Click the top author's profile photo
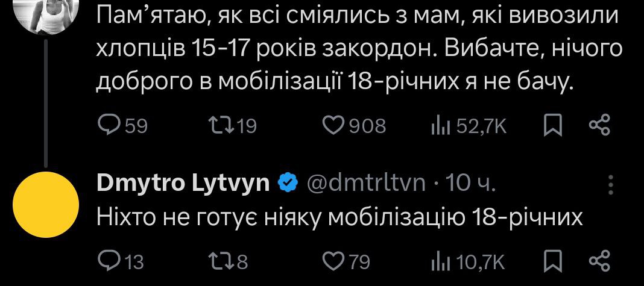Screen dimensions: 644x286 tap(49, 13)
